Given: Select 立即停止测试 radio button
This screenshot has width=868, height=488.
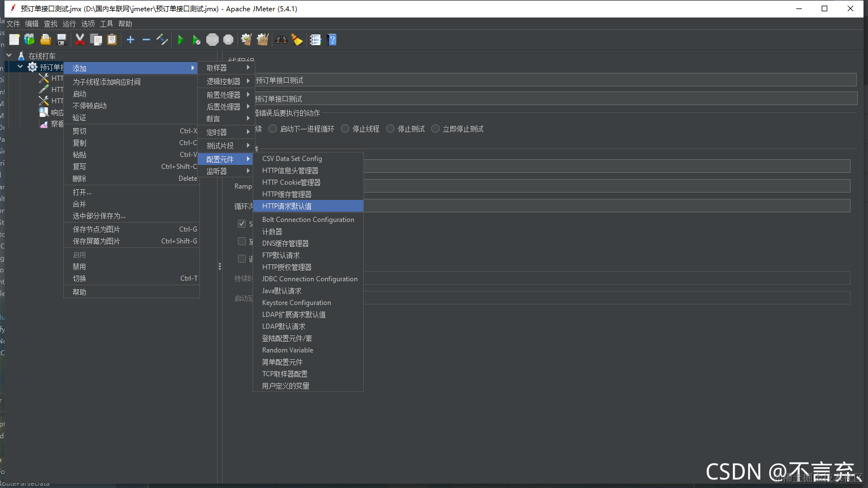Looking at the screenshot, I should (x=436, y=129).
